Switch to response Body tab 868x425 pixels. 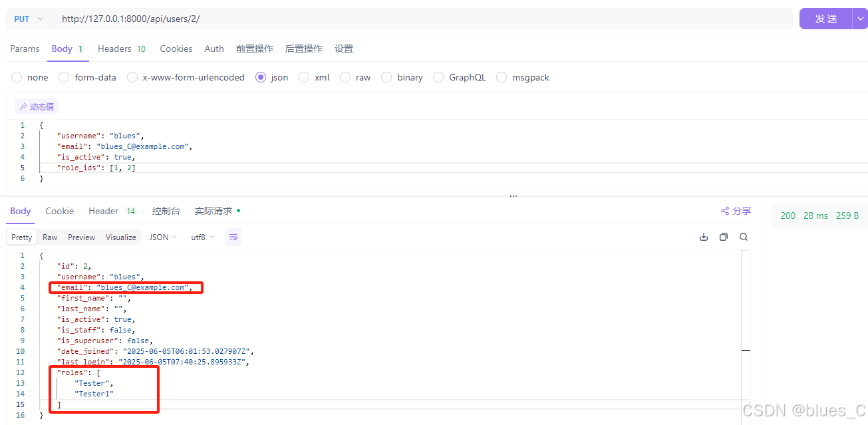[21, 211]
